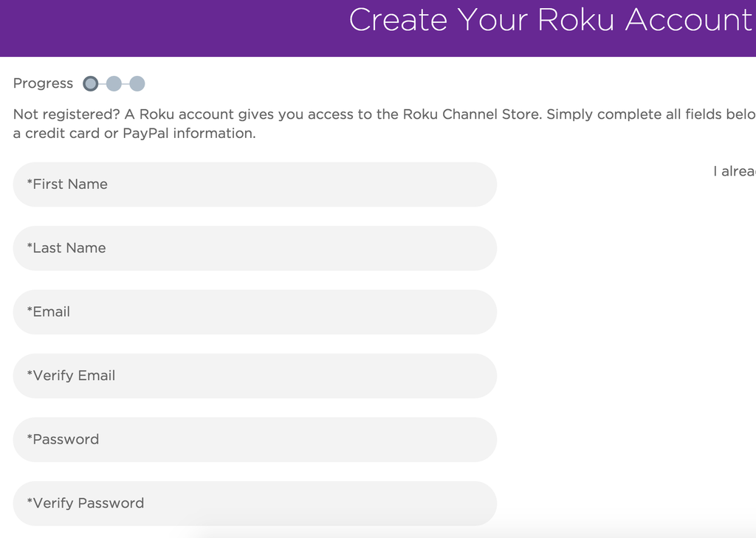Click the third progress step circle
This screenshot has width=756, height=538.
(137, 84)
